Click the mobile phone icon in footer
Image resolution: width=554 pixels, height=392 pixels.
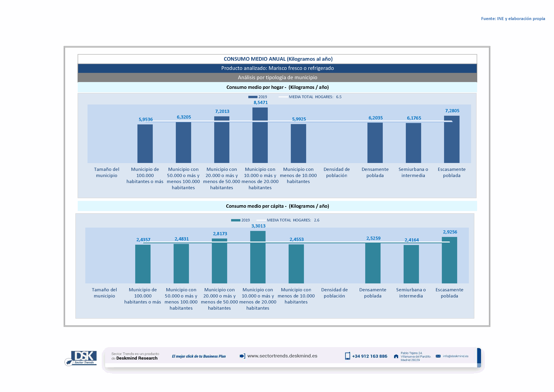[x=348, y=356]
